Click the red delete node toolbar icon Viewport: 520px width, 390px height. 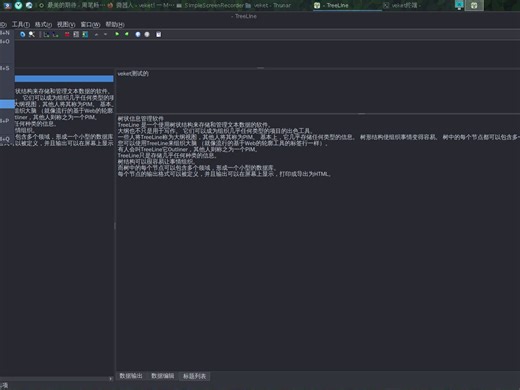[67, 34]
